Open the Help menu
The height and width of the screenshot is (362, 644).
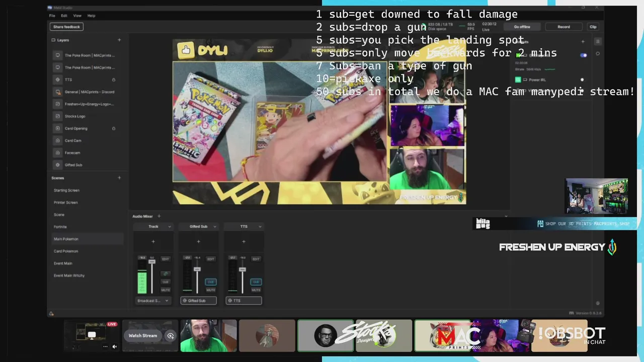91,16
